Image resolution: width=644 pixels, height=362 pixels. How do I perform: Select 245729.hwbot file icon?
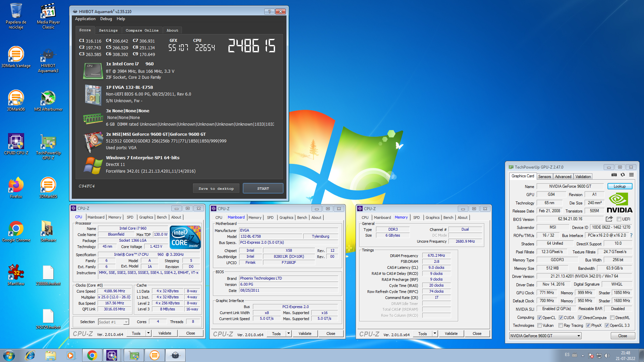(48, 318)
